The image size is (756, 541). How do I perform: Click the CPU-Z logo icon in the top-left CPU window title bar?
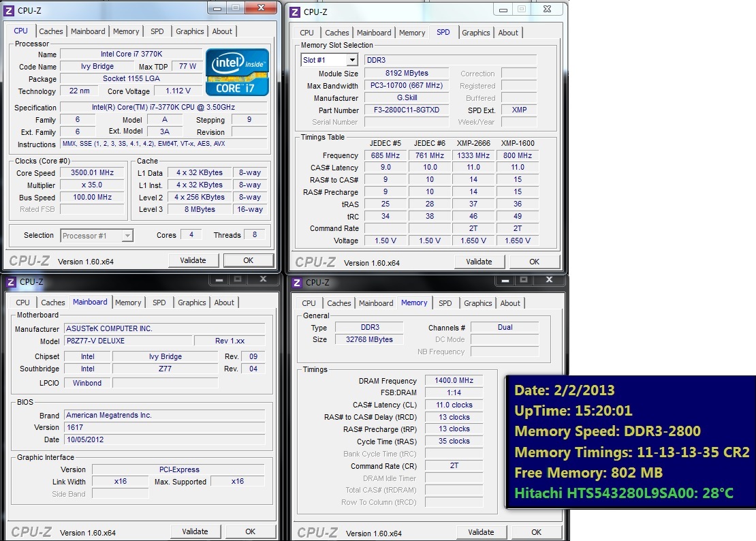(9, 10)
